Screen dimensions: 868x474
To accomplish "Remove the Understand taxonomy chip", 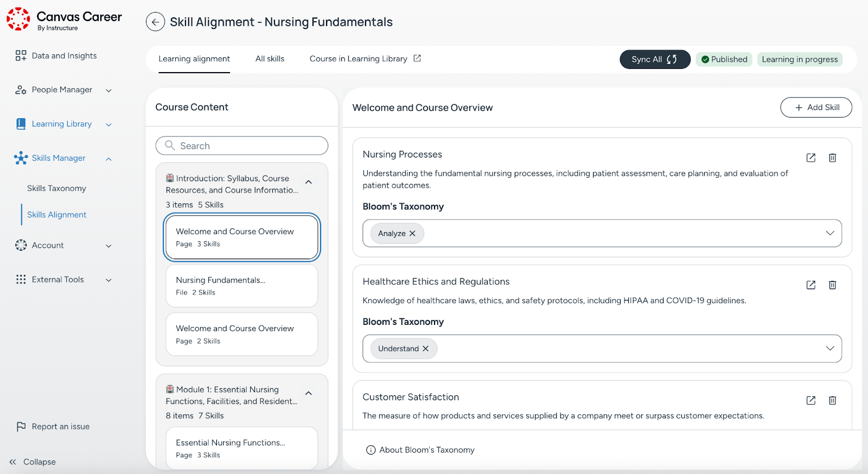I will 426,349.
